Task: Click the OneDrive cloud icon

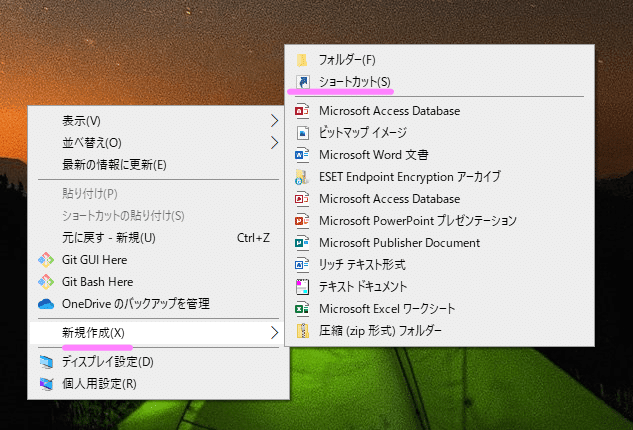Action: [46, 304]
